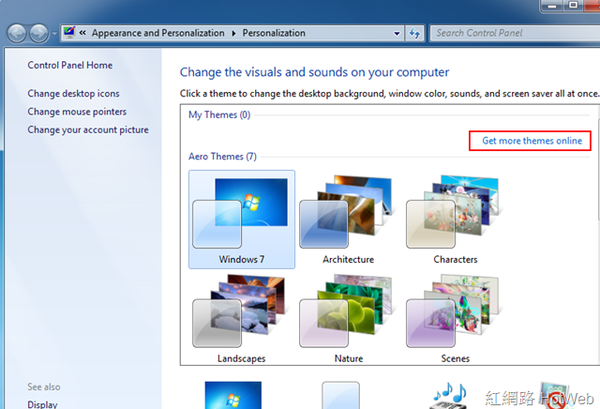The height and width of the screenshot is (409, 600).
Task: Expand arrow between Appearance and Personalization
Action: (234, 33)
